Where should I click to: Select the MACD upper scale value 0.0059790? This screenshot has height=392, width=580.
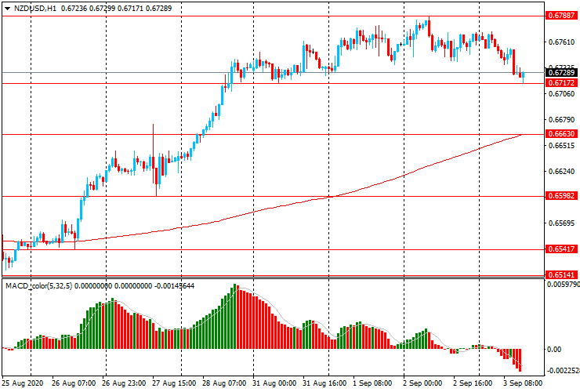(564, 285)
